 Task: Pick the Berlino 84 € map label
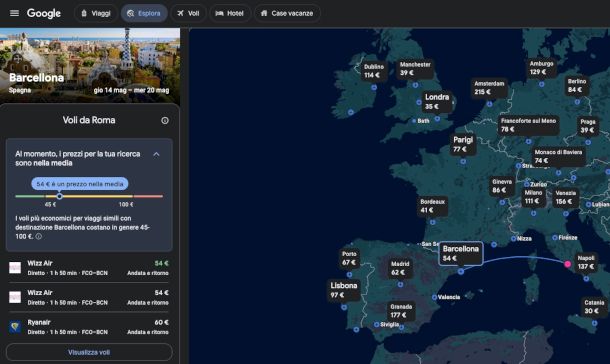coord(577,86)
